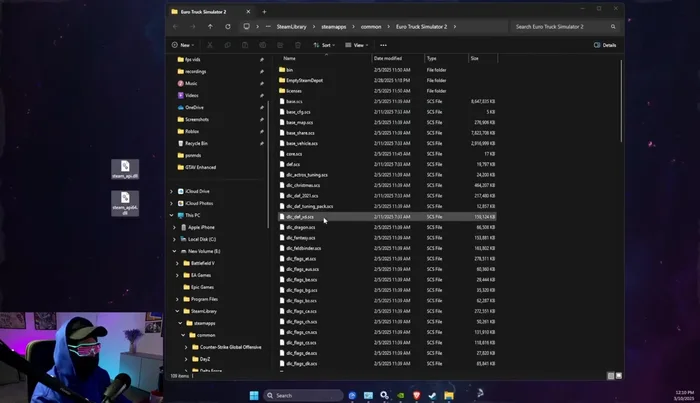Unpin Roblox via its pin icon
Viewport: 700px width, 403px height.
(x=262, y=132)
